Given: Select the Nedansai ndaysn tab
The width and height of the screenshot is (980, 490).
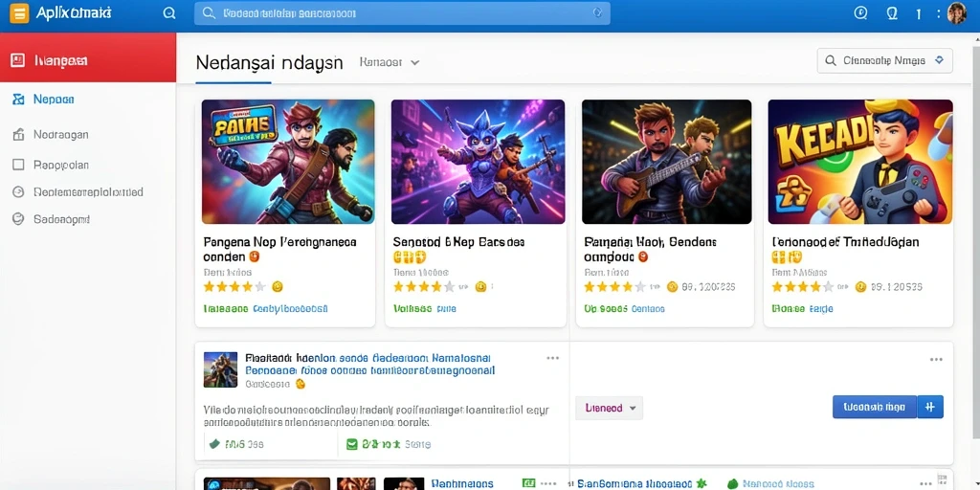Looking at the screenshot, I should (x=269, y=62).
